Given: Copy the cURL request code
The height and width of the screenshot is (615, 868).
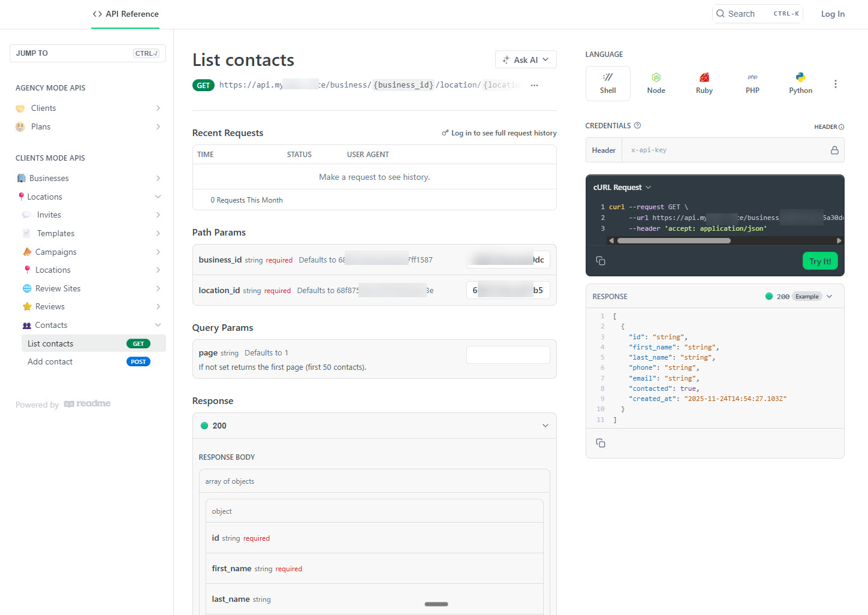Looking at the screenshot, I should (x=600, y=261).
